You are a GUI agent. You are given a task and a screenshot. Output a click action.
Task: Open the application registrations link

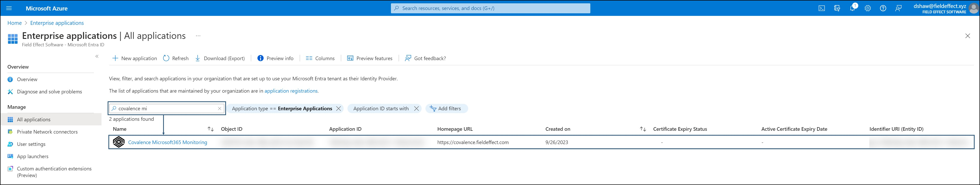(291, 91)
